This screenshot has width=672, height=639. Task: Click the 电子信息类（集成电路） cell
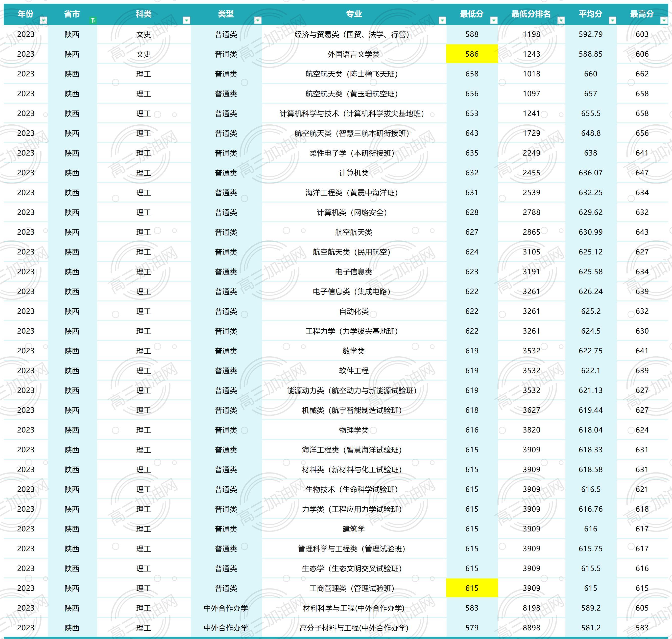coord(354,291)
